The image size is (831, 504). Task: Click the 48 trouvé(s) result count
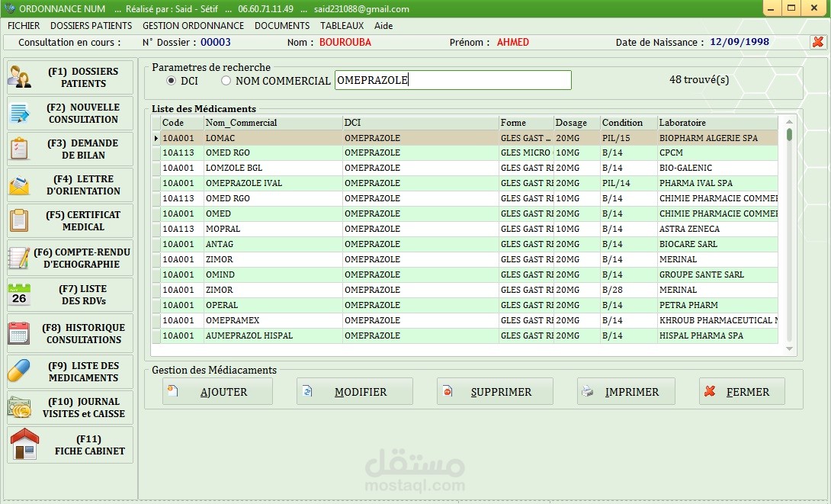click(x=699, y=79)
